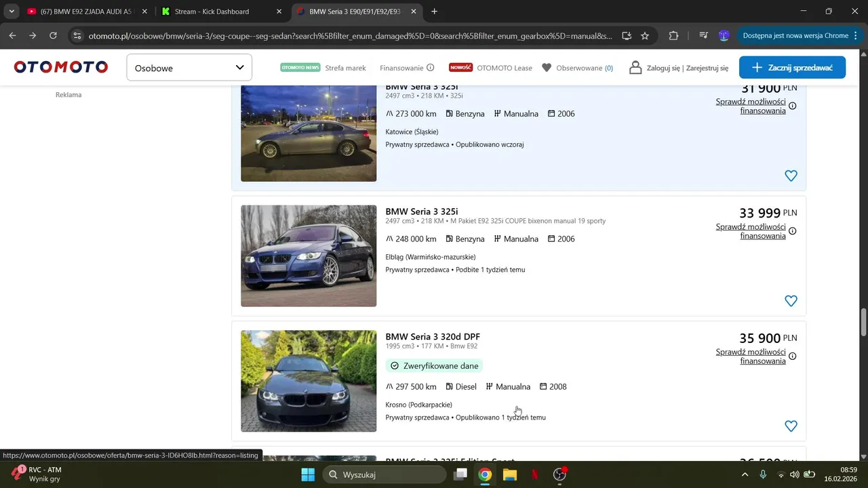The width and height of the screenshot is (868, 488).
Task: Open File Explorer from taskbar
Action: pos(510,474)
